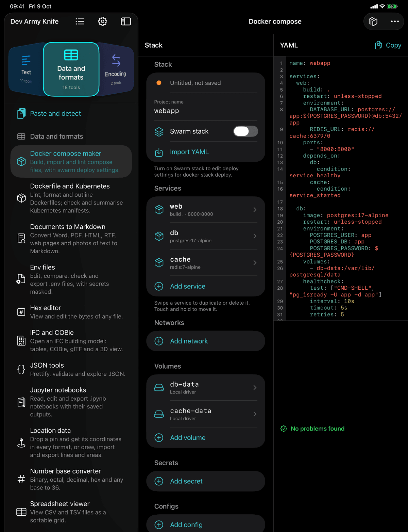This screenshot has width=408, height=532.
Task: Click the Jupyter notebooks icon
Action: (21, 402)
